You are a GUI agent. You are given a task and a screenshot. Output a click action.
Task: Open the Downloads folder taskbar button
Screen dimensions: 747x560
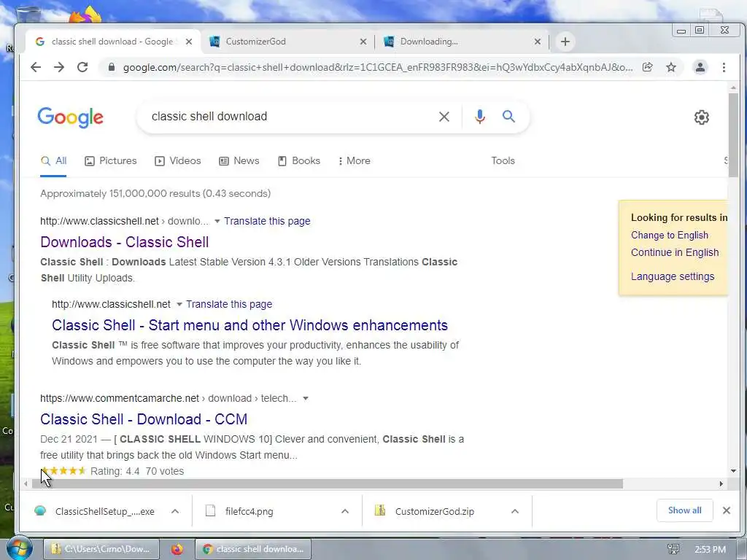101,549
